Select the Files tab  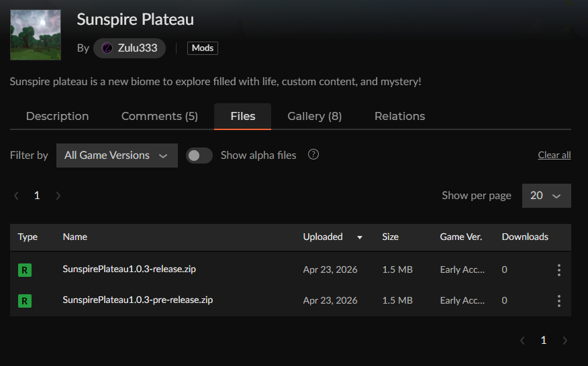(x=242, y=116)
